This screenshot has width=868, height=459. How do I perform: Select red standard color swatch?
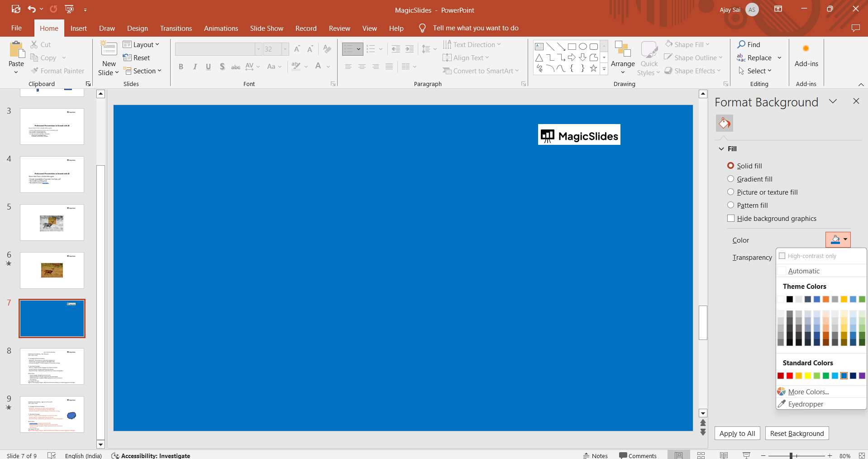[x=790, y=376]
